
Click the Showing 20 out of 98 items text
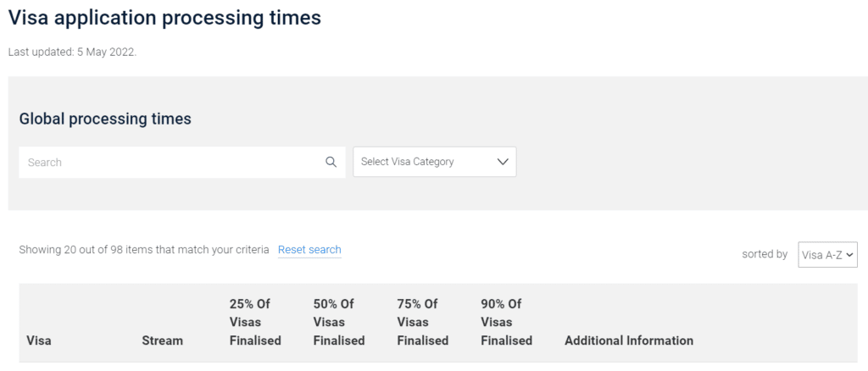(x=144, y=250)
